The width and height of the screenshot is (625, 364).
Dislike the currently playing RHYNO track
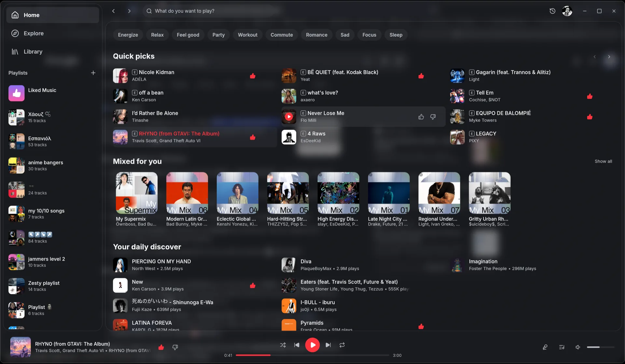pyautogui.click(x=175, y=347)
